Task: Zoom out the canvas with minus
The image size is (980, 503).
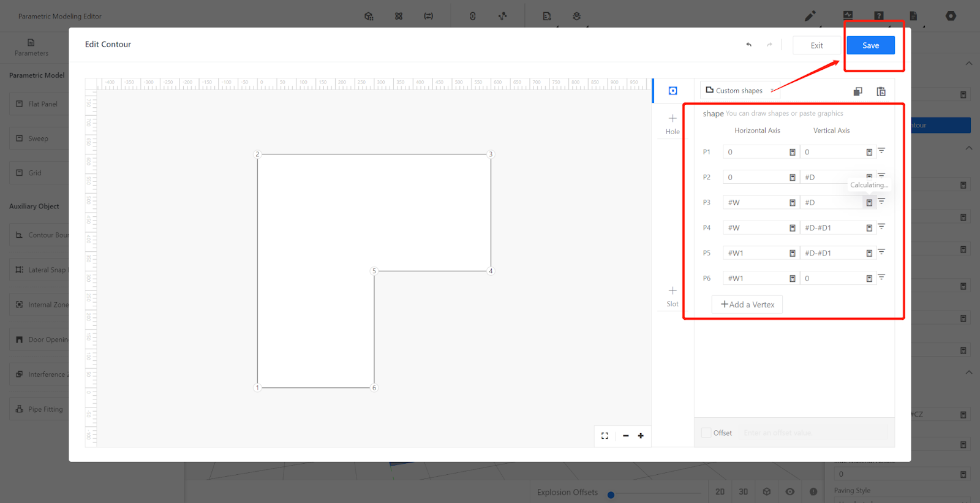Action: tap(625, 436)
